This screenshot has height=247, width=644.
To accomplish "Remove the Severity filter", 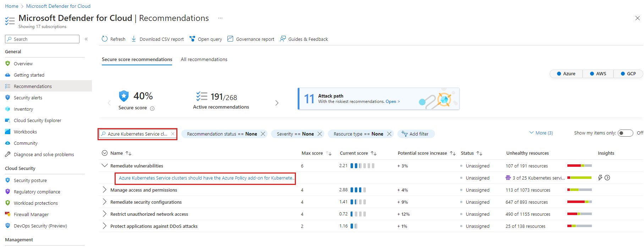I will tap(320, 134).
